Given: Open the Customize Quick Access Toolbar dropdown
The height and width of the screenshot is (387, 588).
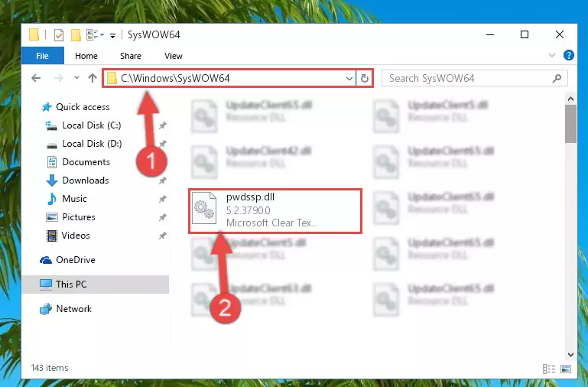Looking at the screenshot, I should 112,36.
